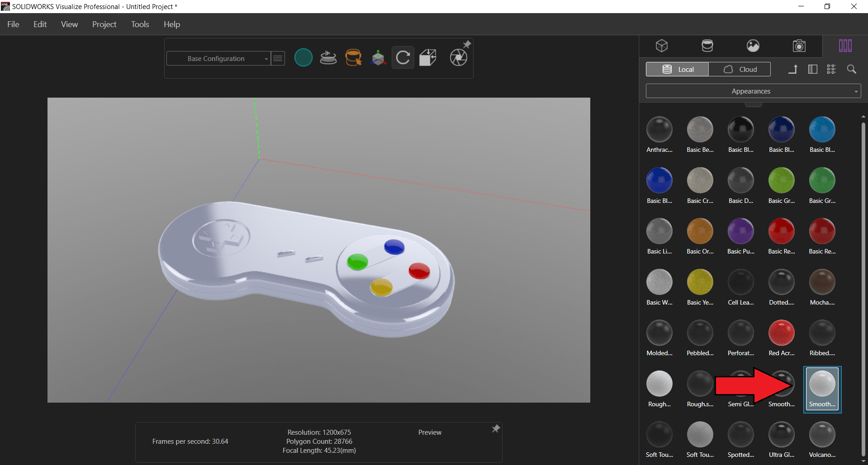The width and height of the screenshot is (868, 465).
Task: Open the configuration list button beside Base Configuration
Action: 278,58
